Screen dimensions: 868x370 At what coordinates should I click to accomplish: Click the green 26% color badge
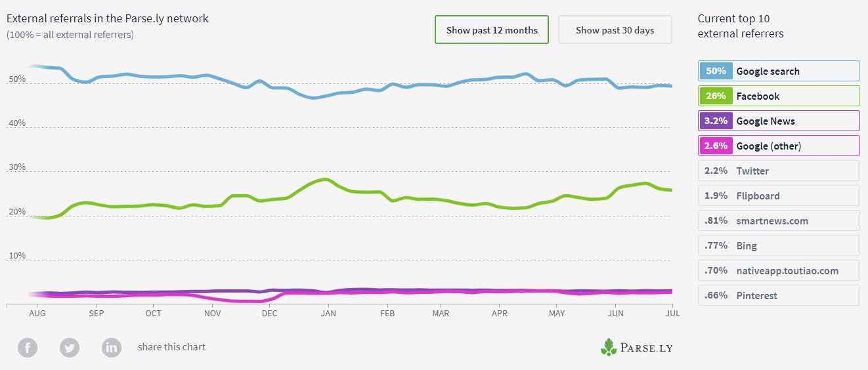pyautogui.click(x=716, y=96)
